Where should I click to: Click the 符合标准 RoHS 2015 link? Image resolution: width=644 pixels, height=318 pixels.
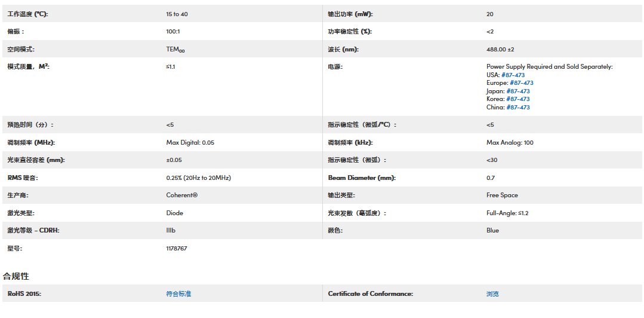[x=178, y=293]
